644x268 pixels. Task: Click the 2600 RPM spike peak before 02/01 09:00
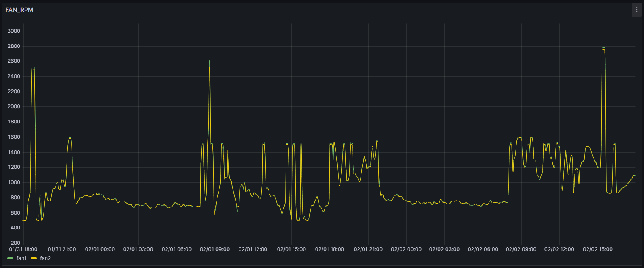point(209,61)
